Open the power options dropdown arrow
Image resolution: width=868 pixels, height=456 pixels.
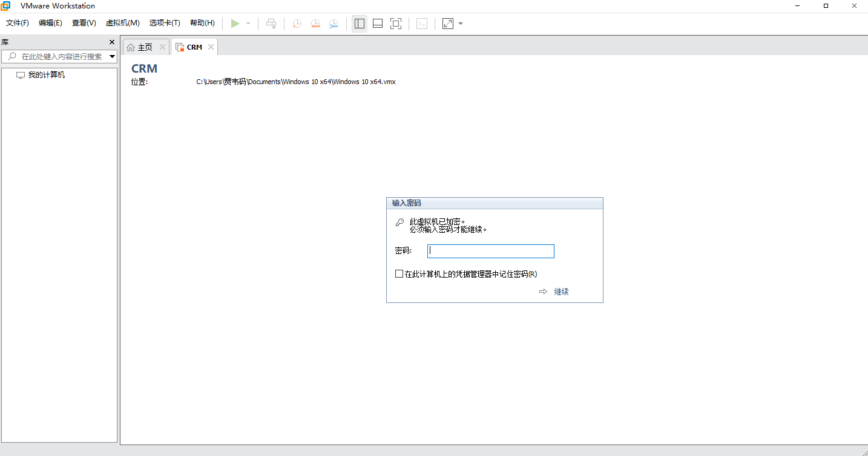pyautogui.click(x=248, y=24)
